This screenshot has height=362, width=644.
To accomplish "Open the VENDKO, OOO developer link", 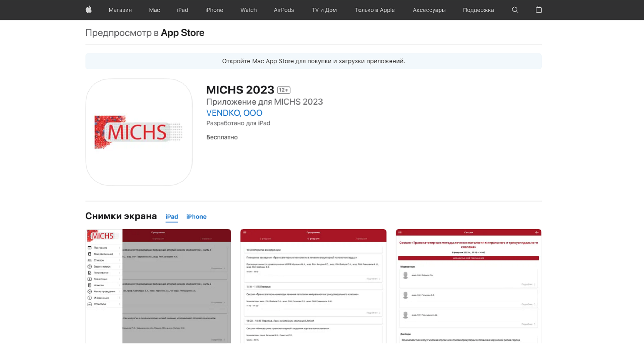I will (x=234, y=113).
